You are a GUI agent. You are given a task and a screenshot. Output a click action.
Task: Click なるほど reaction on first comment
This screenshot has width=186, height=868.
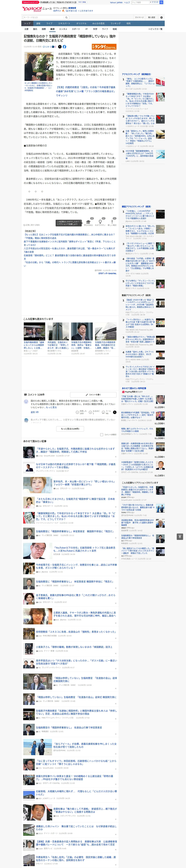[x=94, y=412]
